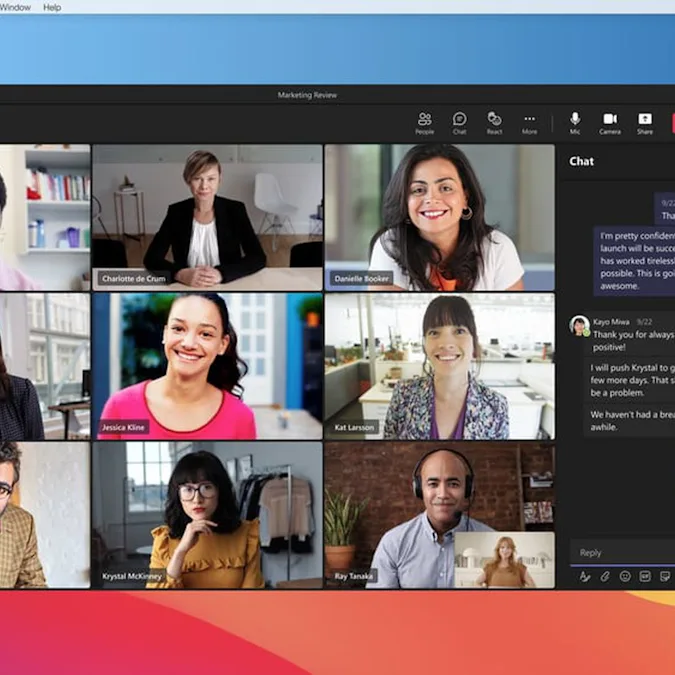Open the React emoji reactions

tap(494, 122)
